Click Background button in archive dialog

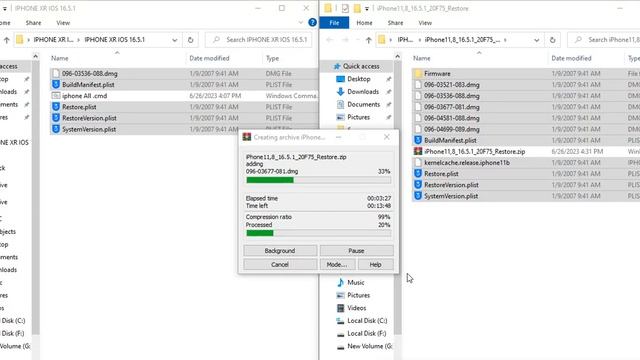(280, 251)
